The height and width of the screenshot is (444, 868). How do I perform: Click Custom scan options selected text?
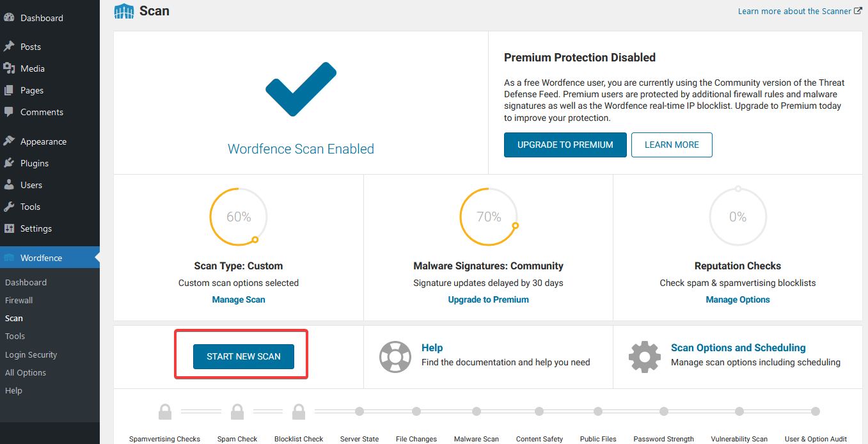point(239,283)
